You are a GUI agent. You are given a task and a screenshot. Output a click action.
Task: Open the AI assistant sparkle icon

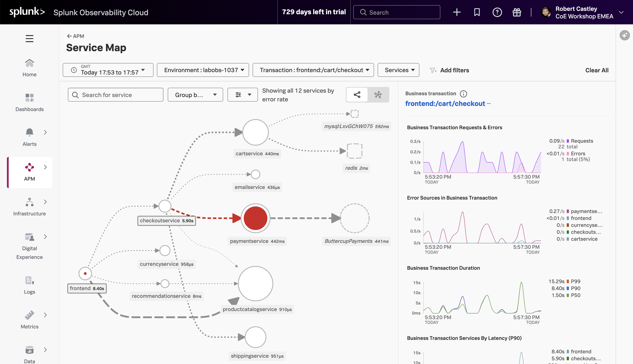(x=624, y=35)
